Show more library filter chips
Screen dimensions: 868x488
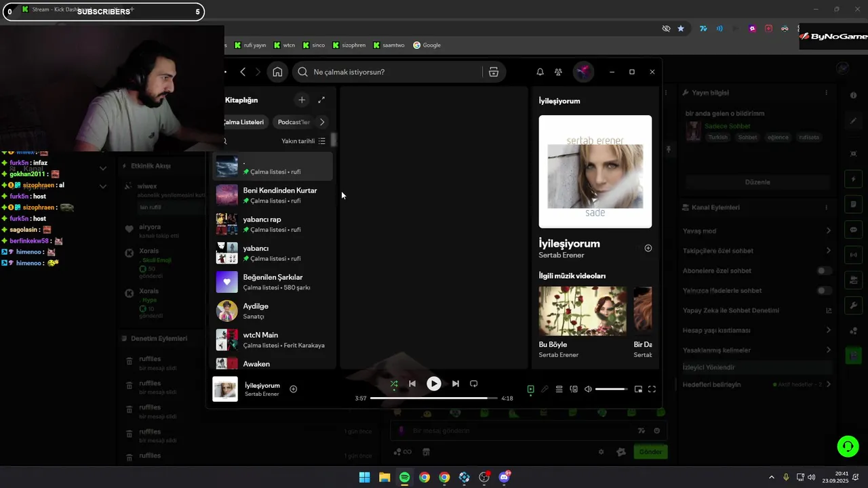click(x=322, y=122)
